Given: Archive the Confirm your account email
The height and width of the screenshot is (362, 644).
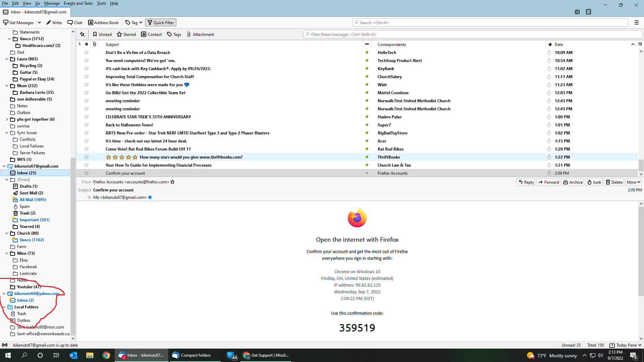Looking at the screenshot, I should 573,182.
